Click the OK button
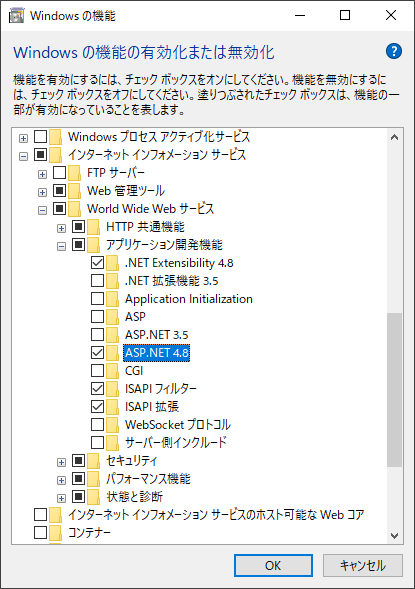The width and height of the screenshot is (415, 589). (x=273, y=565)
